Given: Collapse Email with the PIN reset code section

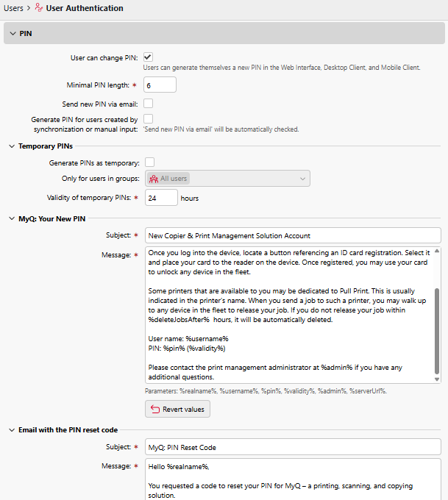Looking at the screenshot, I should pos(12,429).
